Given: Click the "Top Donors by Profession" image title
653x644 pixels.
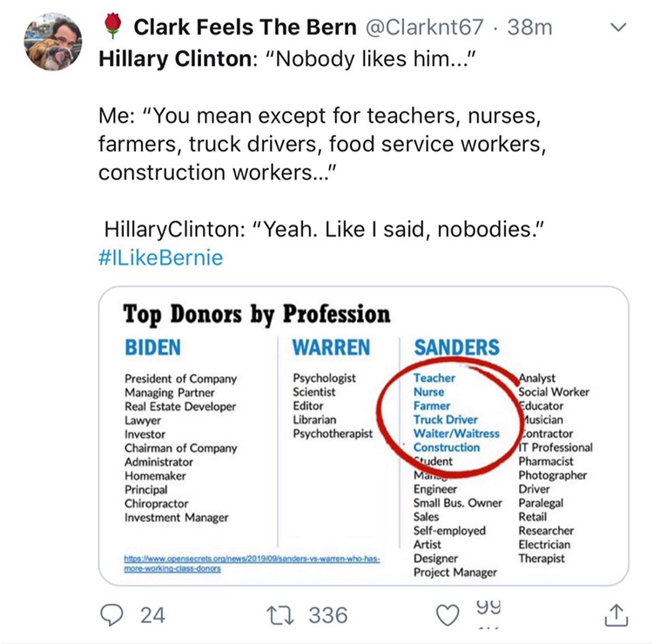Looking at the screenshot, I should (x=257, y=313).
